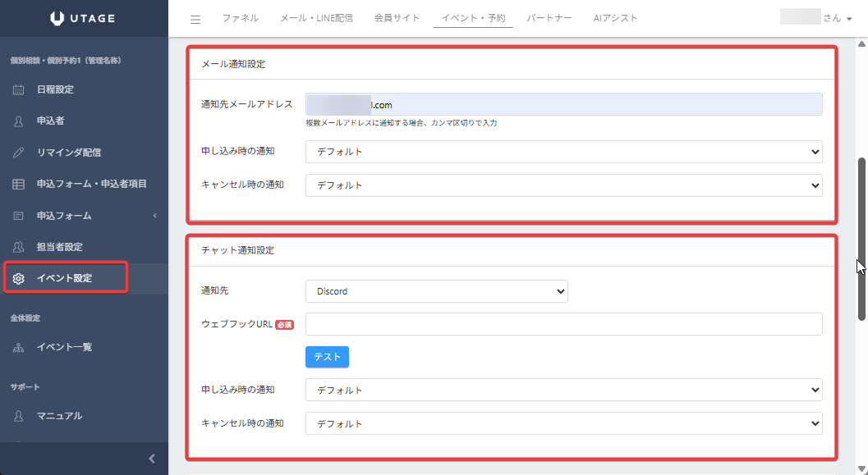
Task: Click the ウェブフックURL input field
Action: click(x=563, y=324)
